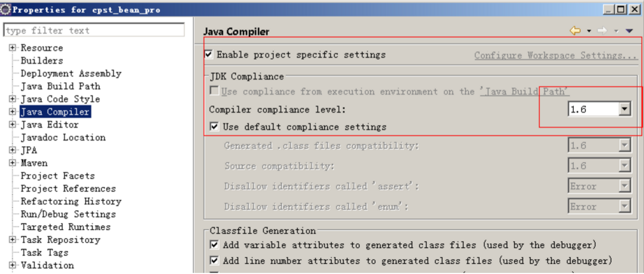
Task: Uncheck Use default compliance settings
Action: [x=214, y=126]
